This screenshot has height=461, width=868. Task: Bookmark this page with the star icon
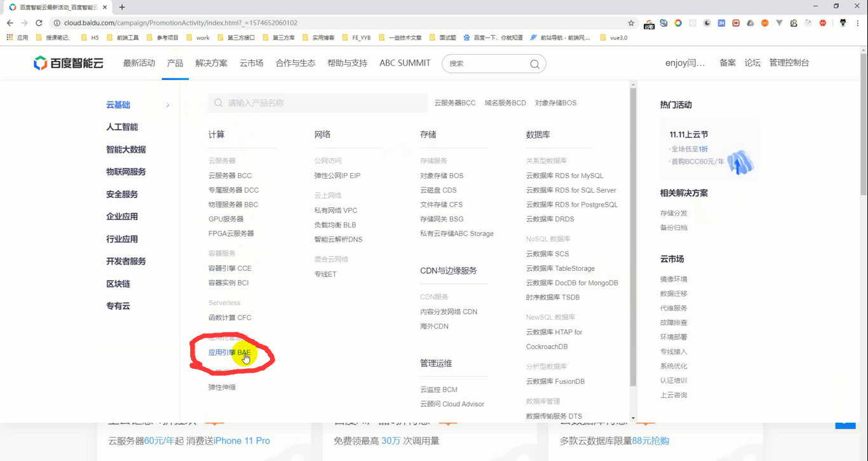[x=631, y=22]
